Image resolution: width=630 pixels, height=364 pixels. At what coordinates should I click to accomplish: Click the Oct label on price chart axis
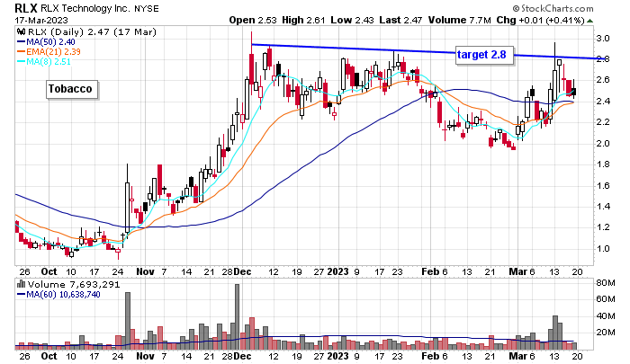tap(49, 271)
